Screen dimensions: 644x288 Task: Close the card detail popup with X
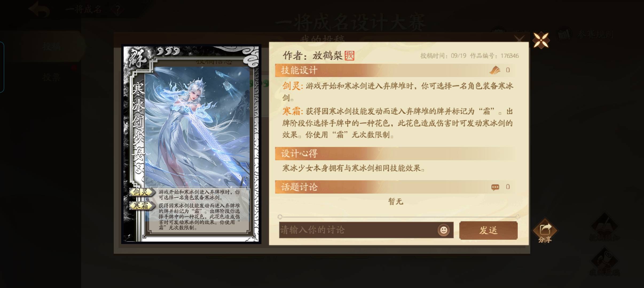pos(541,40)
